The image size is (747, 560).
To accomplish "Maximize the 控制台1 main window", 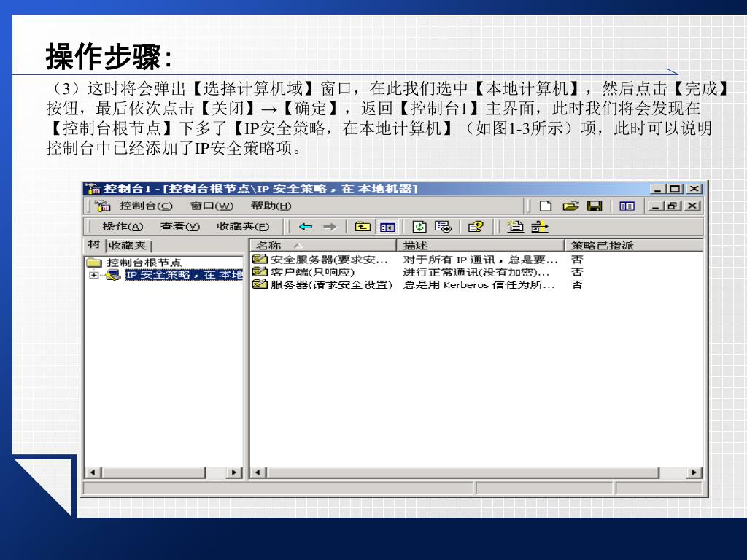I will coord(674,189).
